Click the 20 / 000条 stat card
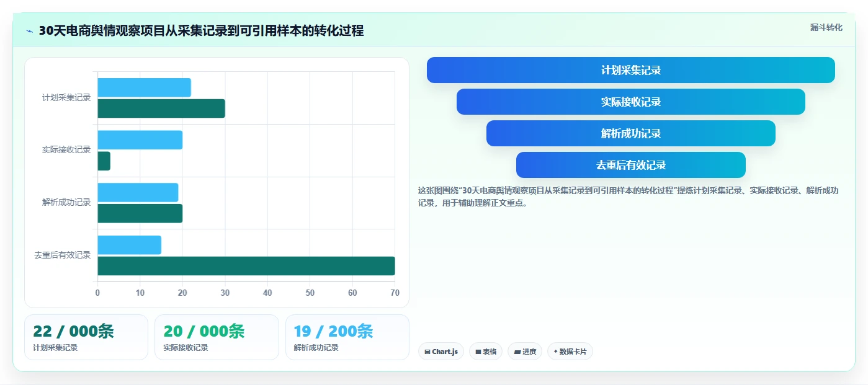868x385 pixels. point(217,337)
